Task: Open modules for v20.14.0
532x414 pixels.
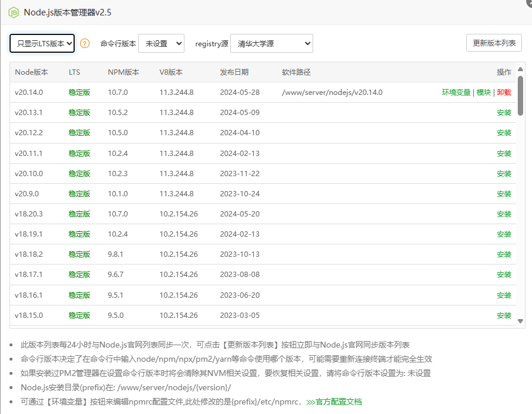Action: 483,93
